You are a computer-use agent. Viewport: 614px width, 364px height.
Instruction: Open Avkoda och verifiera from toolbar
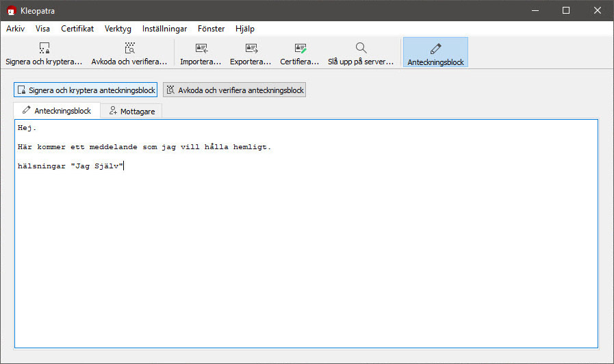point(129,49)
